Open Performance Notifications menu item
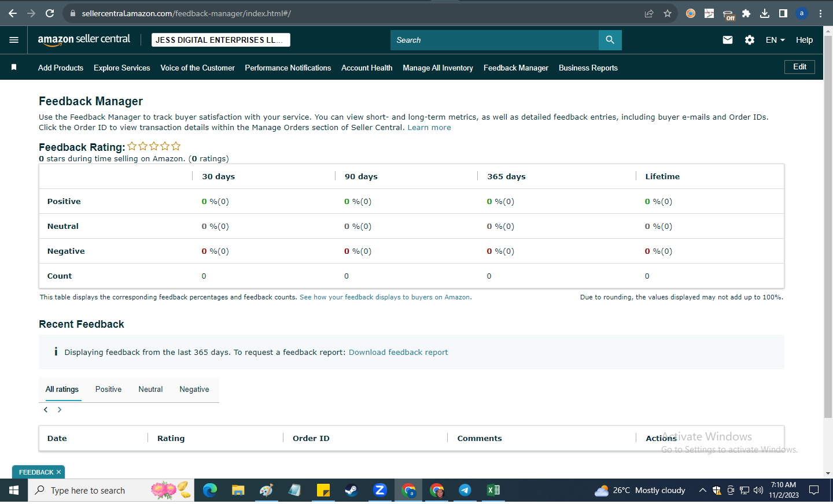Viewport: 833px width, 504px height. [288, 68]
